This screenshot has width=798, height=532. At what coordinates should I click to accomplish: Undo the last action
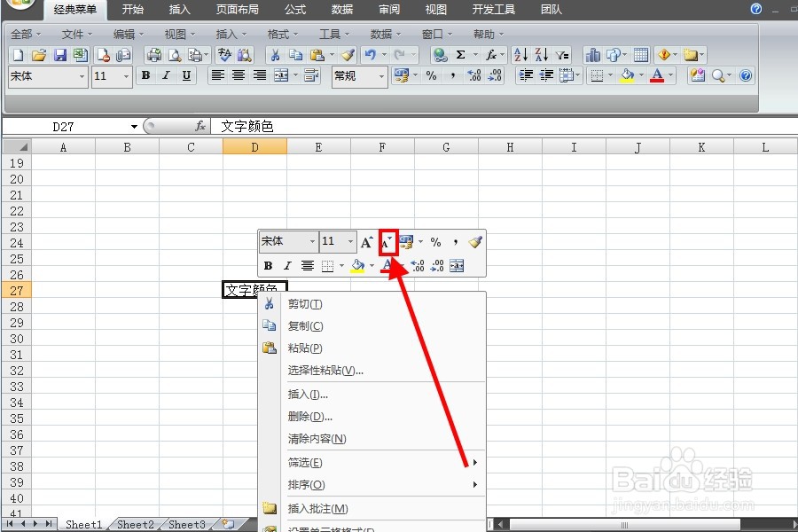[x=370, y=55]
